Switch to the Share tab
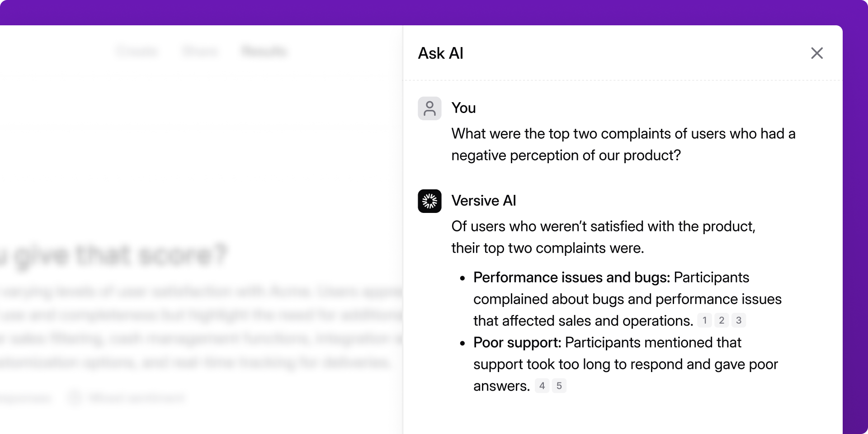Viewport: 868px width, 434px height. [199, 52]
